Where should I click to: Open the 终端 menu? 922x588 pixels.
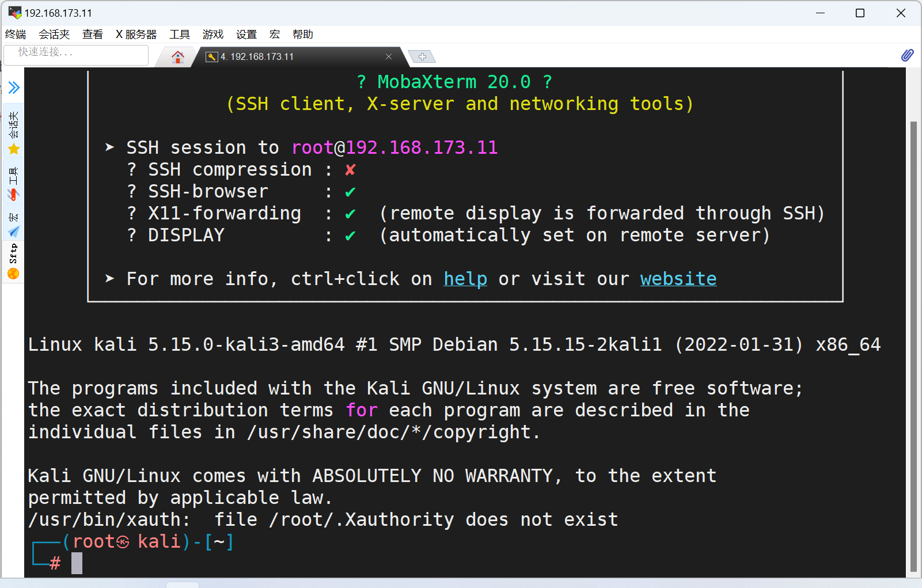tap(16, 35)
